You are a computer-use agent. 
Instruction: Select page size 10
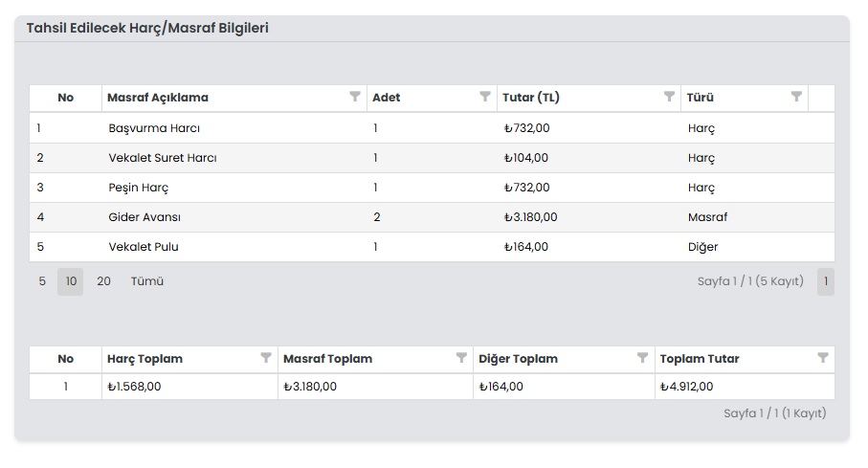point(71,281)
